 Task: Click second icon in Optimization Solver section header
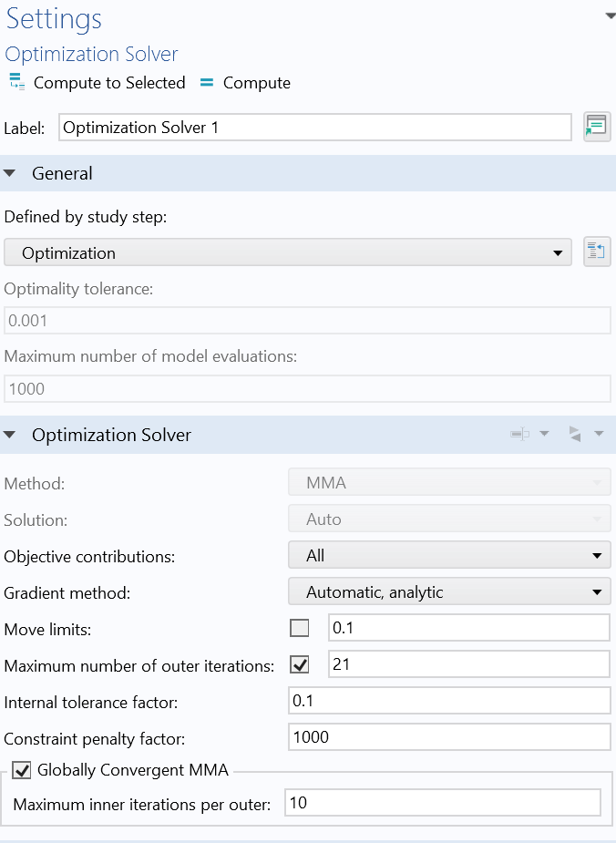coord(575,435)
